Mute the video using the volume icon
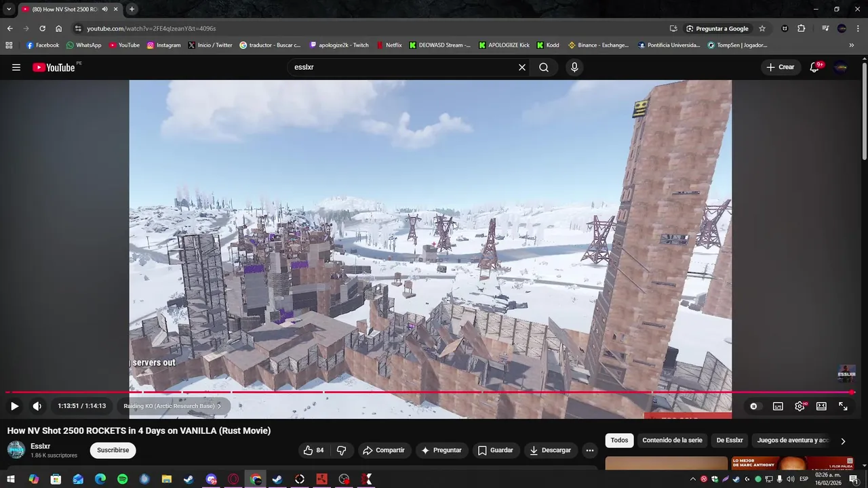868x488 pixels. click(37, 406)
